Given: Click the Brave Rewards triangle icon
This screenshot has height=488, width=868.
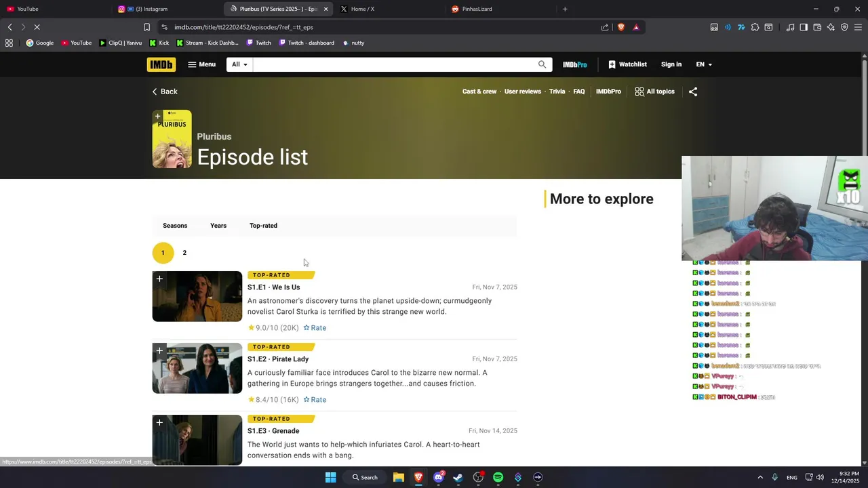Looking at the screenshot, I should (636, 27).
